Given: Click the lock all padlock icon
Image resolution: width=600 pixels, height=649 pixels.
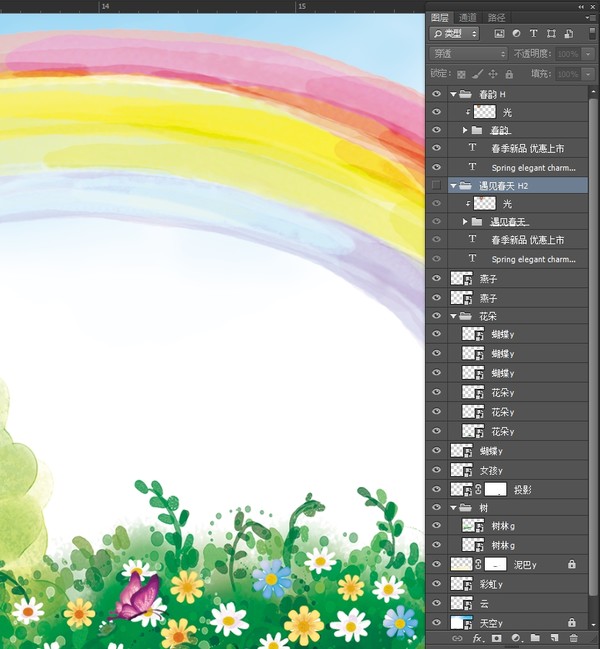Looking at the screenshot, I should coord(509,75).
